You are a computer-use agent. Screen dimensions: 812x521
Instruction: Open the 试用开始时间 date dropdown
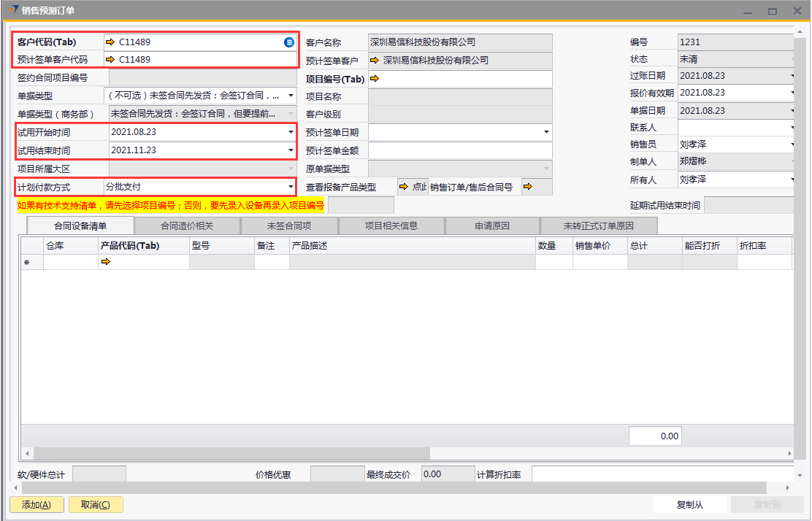(291, 132)
